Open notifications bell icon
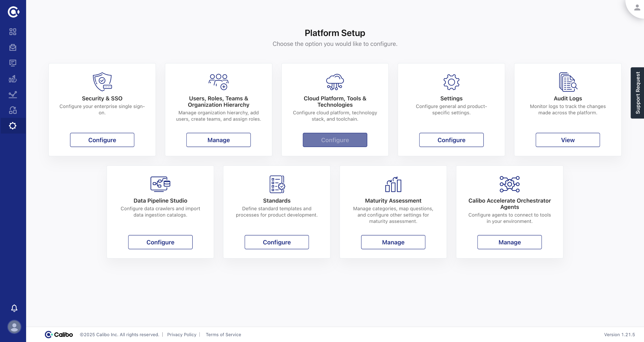The width and height of the screenshot is (644, 342). click(x=14, y=308)
